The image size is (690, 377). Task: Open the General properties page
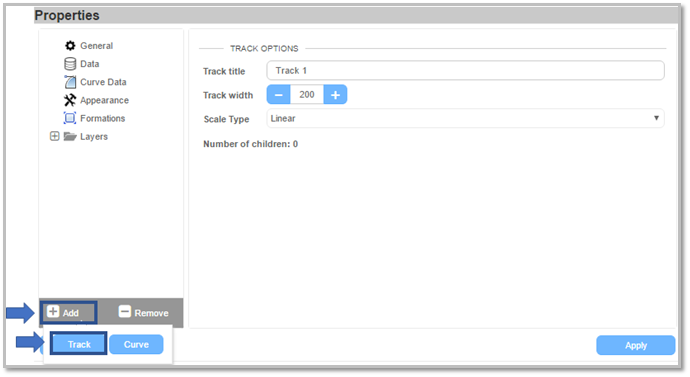[96, 46]
